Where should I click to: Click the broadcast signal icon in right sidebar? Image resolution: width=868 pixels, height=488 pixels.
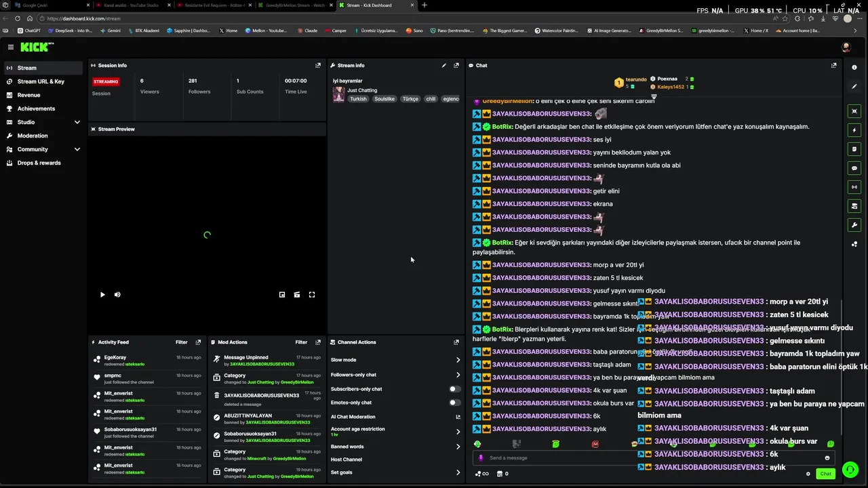click(854, 187)
